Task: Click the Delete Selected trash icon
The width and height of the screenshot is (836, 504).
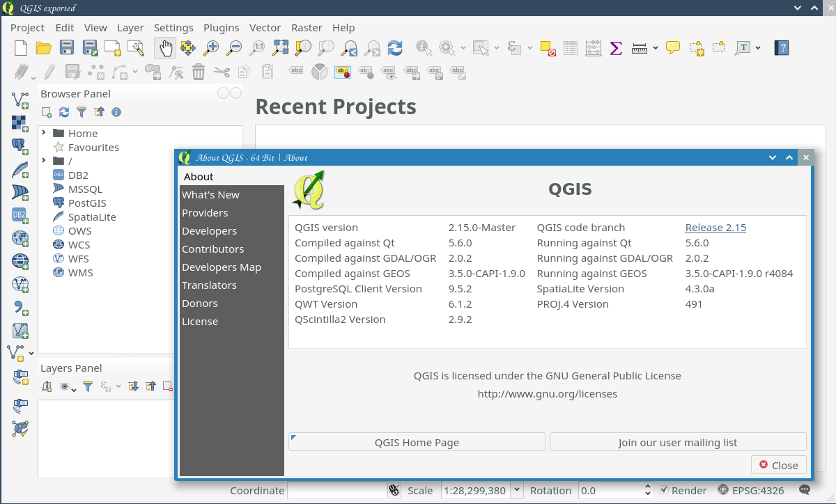Action: (199, 71)
